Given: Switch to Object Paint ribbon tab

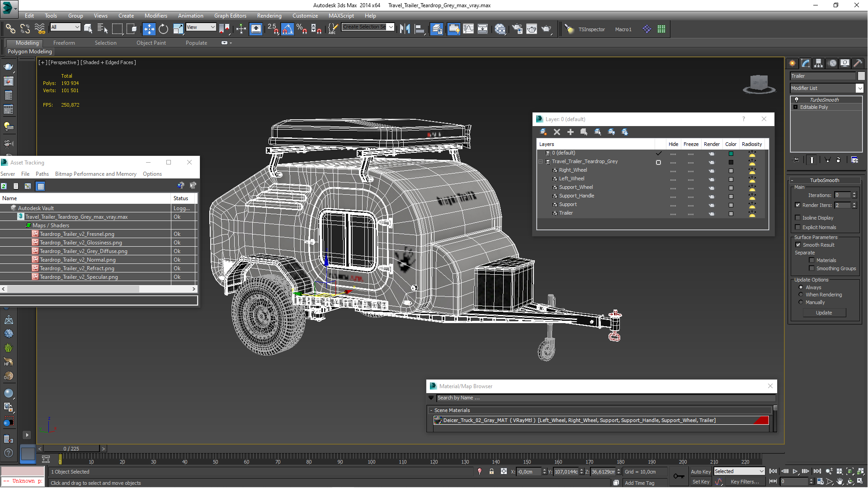Looking at the screenshot, I should click(151, 43).
